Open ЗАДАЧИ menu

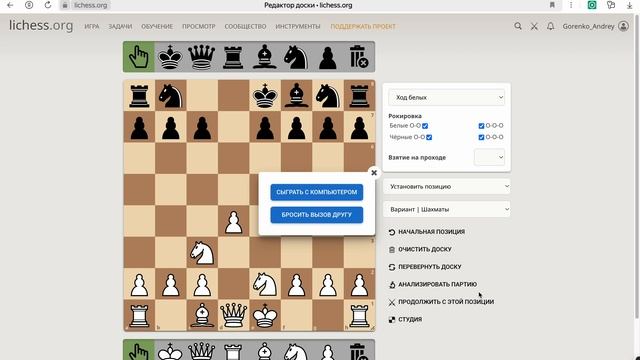120,26
